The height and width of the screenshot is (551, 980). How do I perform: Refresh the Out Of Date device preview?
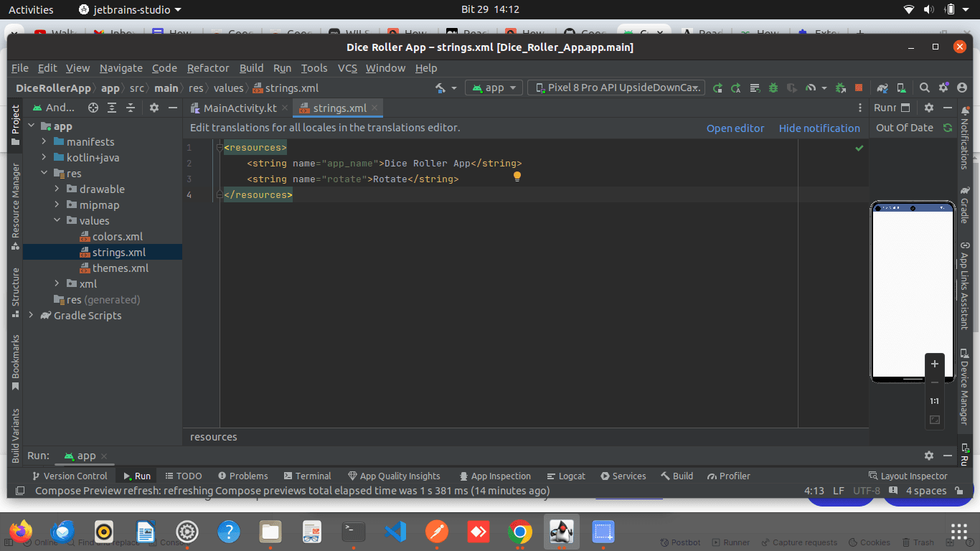click(x=947, y=128)
